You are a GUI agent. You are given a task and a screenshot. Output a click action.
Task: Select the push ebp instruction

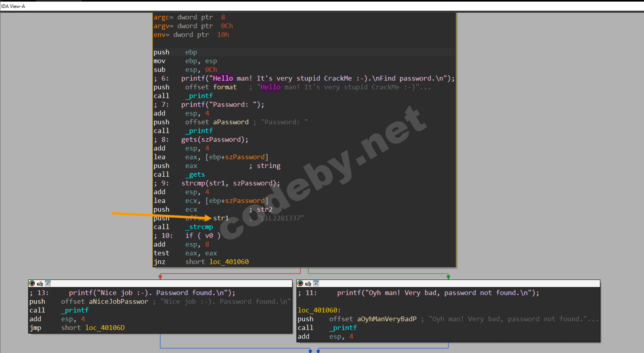(175, 52)
